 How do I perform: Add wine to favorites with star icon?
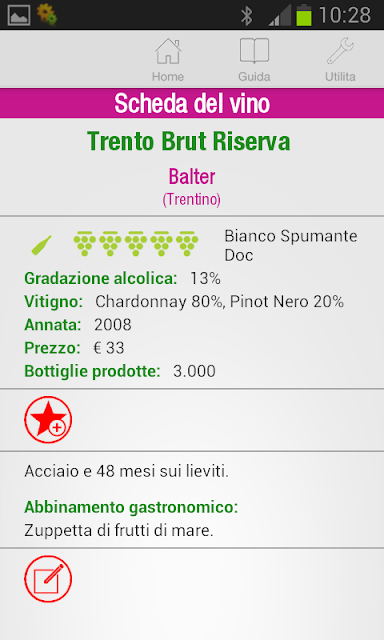[48, 420]
